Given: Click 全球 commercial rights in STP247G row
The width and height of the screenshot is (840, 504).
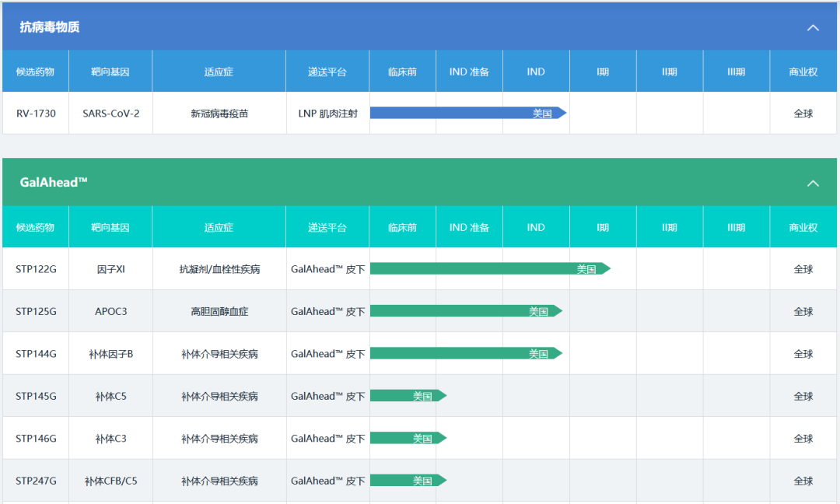Looking at the screenshot, I should click(803, 481).
